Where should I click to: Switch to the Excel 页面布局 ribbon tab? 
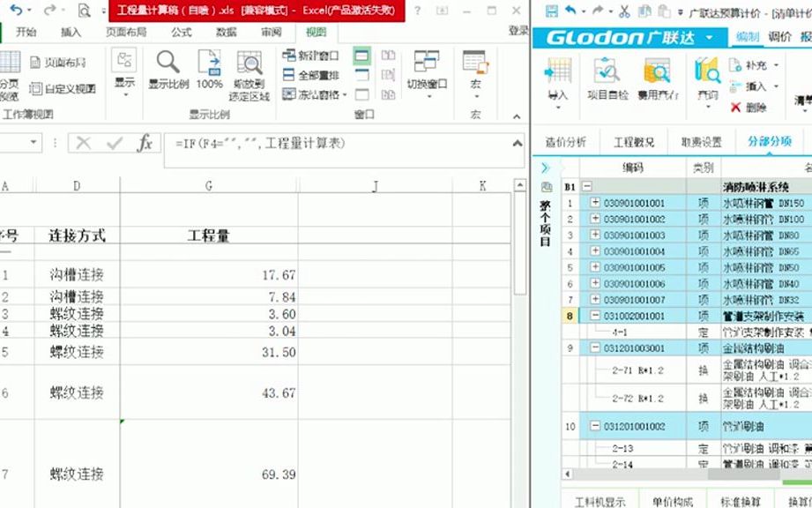[126, 32]
